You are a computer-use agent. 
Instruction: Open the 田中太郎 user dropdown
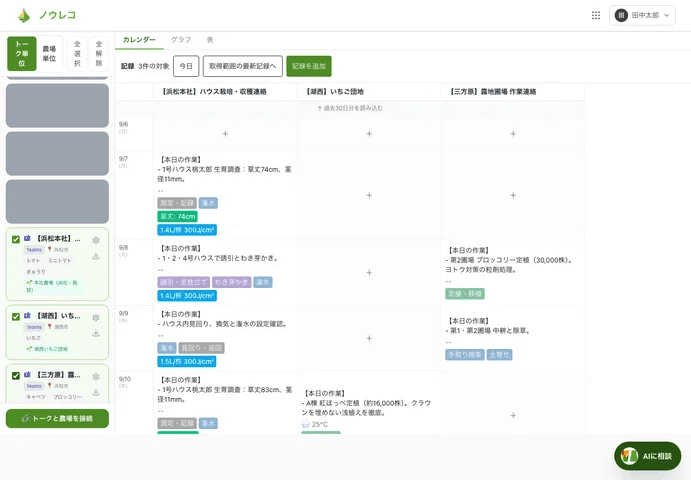coord(642,15)
